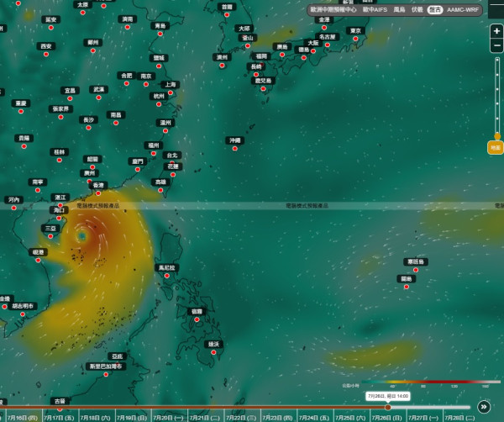Jump to 7月20日 on the timeline
This screenshot has height=422, width=504.
(x=169, y=418)
